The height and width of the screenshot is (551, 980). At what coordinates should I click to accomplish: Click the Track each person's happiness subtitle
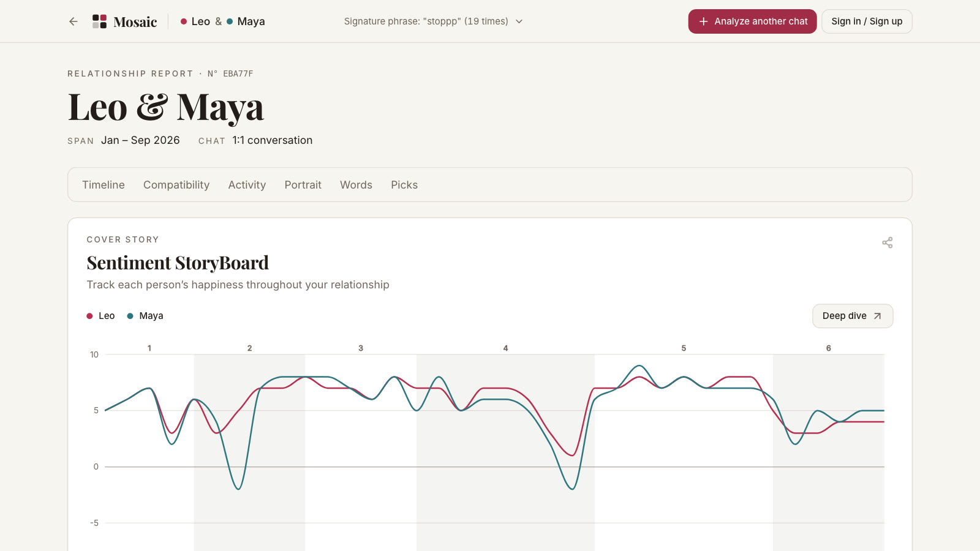click(238, 285)
